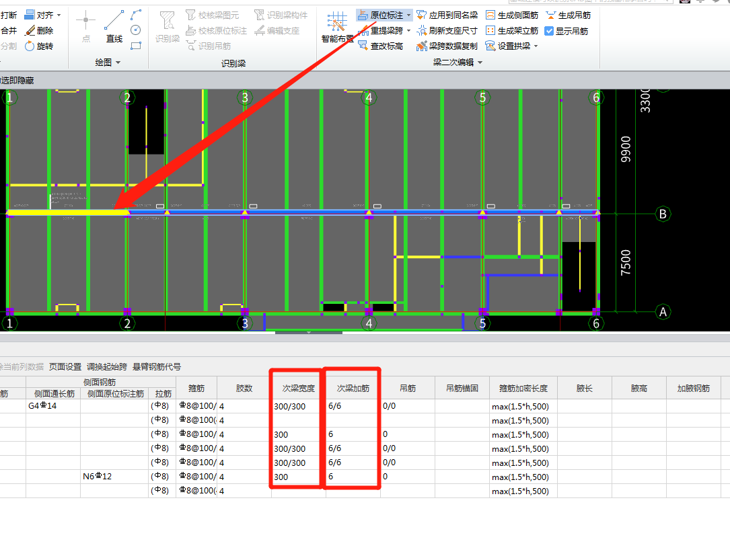Click the 次梁宽度 column header
The height and width of the screenshot is (560, 730).
[299, 388]
